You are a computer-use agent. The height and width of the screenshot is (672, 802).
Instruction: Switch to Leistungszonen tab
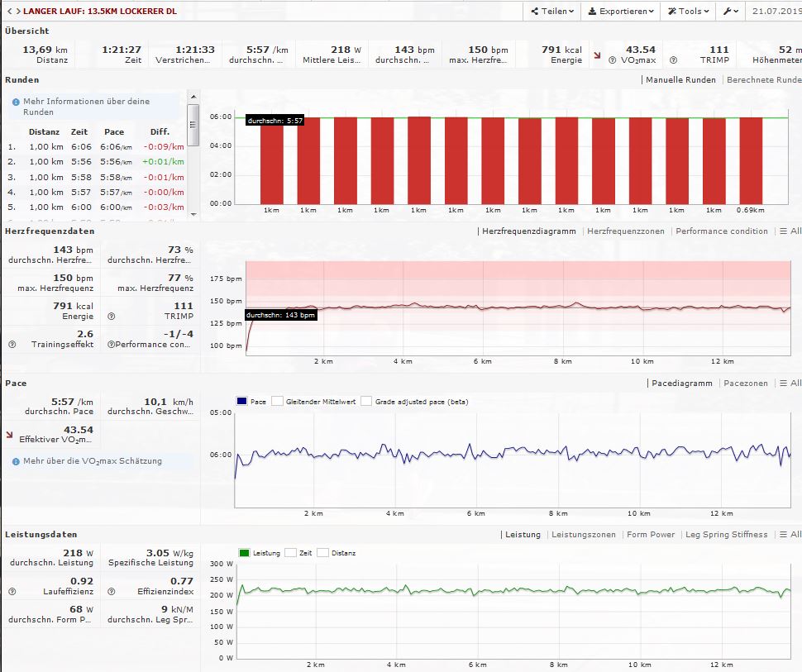[x=583, y=535]
